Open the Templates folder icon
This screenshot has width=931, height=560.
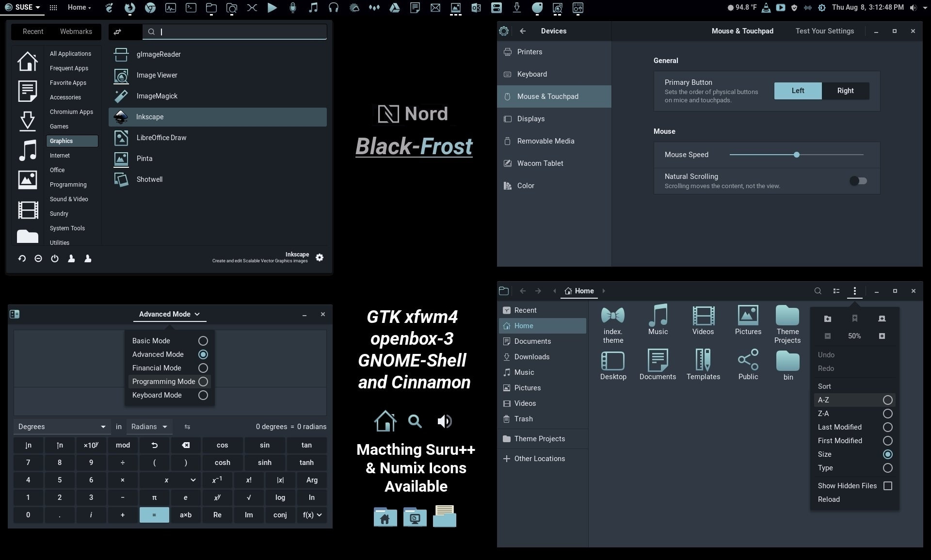[x=703, y=360]
